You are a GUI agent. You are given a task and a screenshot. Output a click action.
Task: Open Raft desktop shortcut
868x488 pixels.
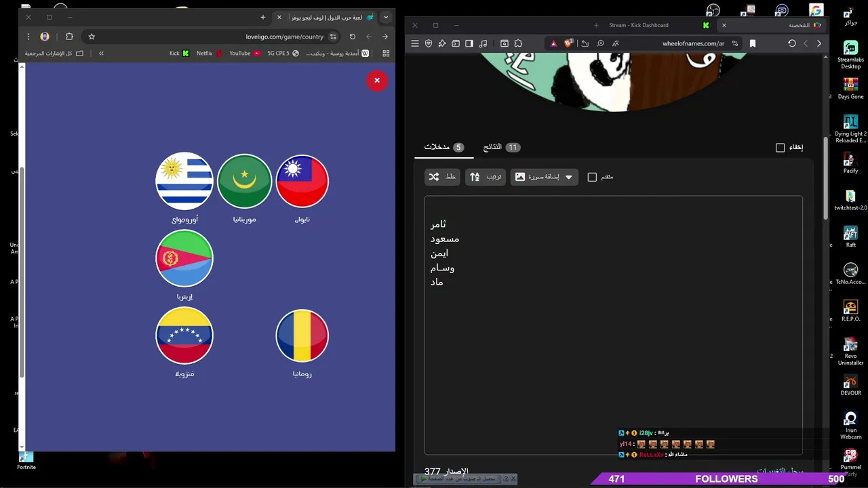click(x=850, y=237)
